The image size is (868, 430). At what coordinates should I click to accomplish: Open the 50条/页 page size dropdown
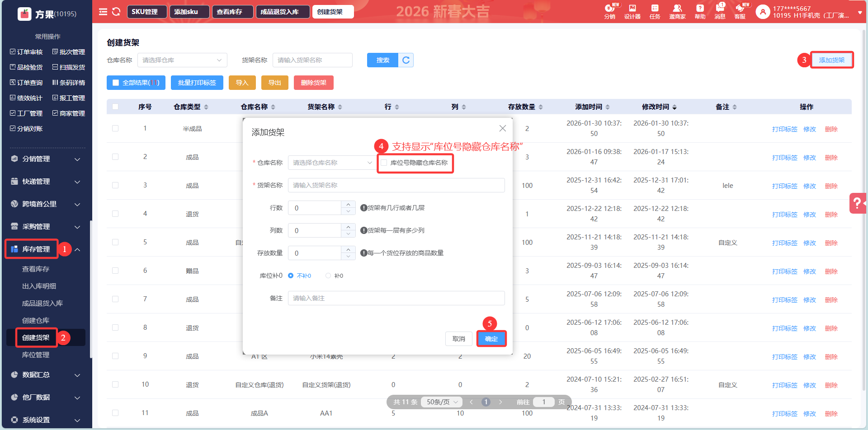coord(442,402)
